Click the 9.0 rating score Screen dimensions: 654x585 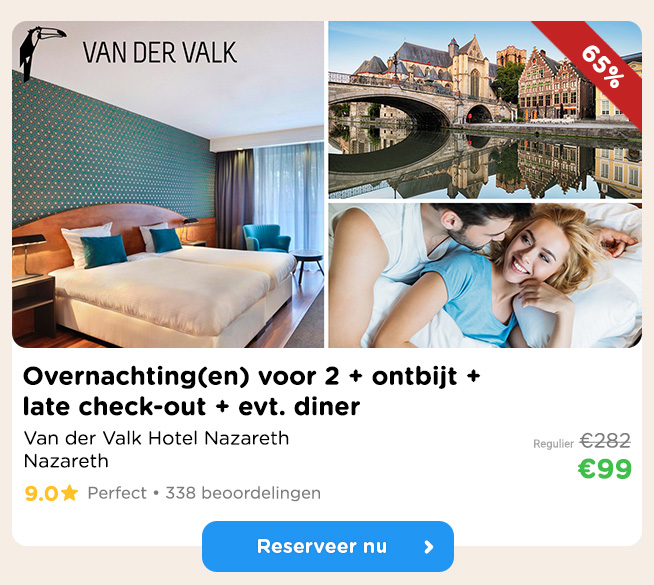pos(41,493)
